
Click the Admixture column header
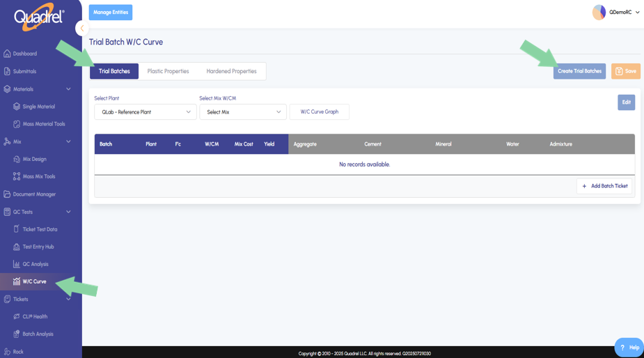point(560,144)
